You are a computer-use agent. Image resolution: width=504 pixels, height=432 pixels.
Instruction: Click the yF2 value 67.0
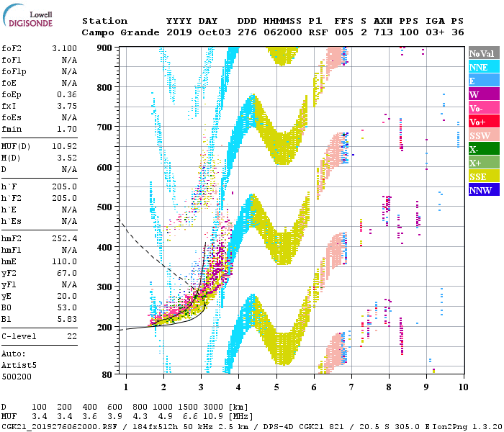[x=67, y=273]
